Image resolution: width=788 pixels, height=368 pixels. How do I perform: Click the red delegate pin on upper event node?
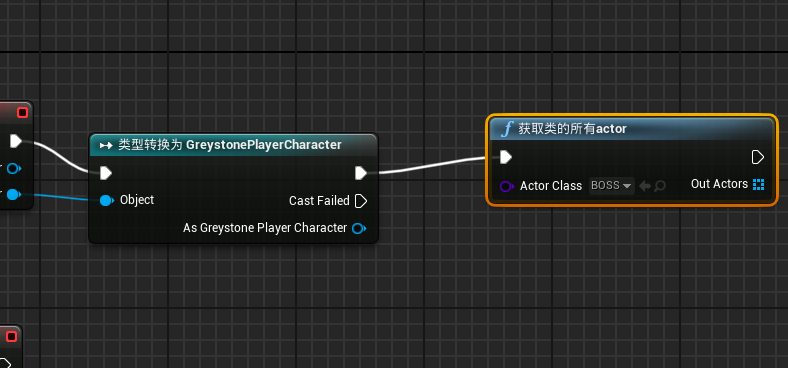coord(22,113)
